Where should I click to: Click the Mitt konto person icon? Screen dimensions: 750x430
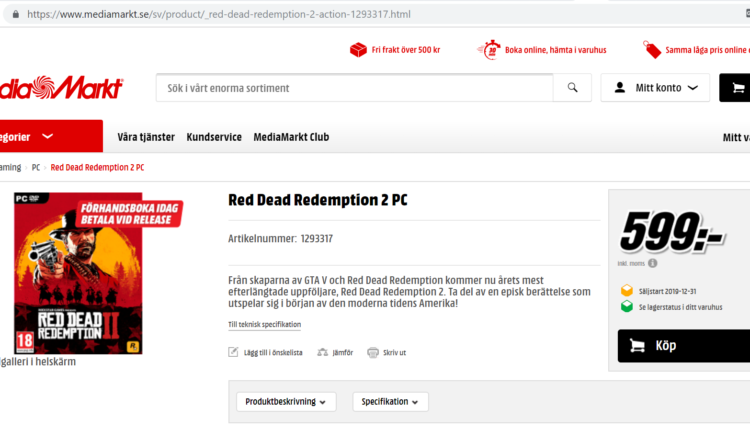tap(620, 88)
